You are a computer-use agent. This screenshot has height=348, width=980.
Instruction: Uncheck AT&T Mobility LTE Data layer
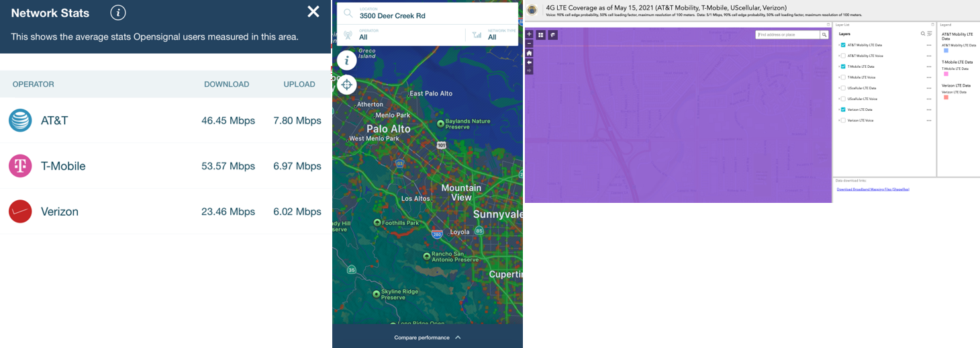click(x=844, y=45)
